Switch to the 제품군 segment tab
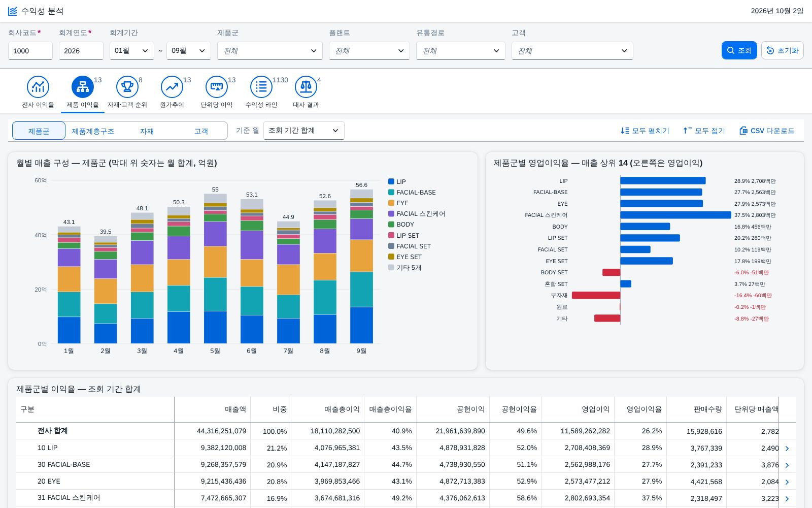Viewport: 812px width, 508px height. [39, 131]
